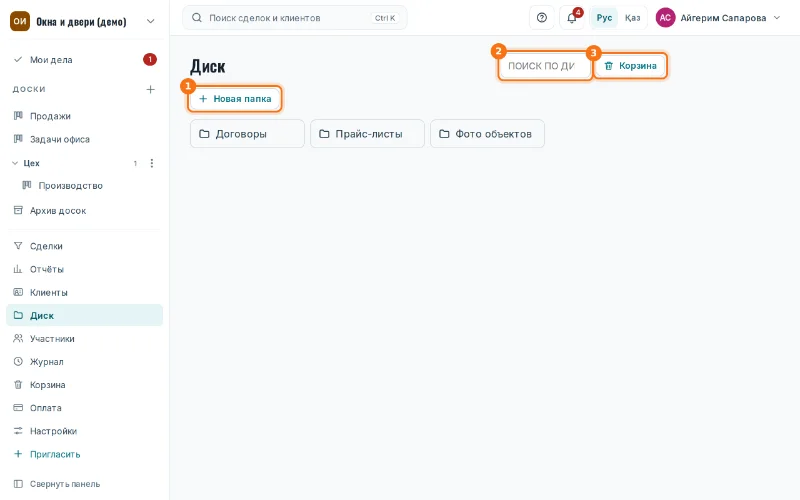The image size is (800, 500).
Task: Open Цех group three-dot menu
Action: click(x=152, y=163)
